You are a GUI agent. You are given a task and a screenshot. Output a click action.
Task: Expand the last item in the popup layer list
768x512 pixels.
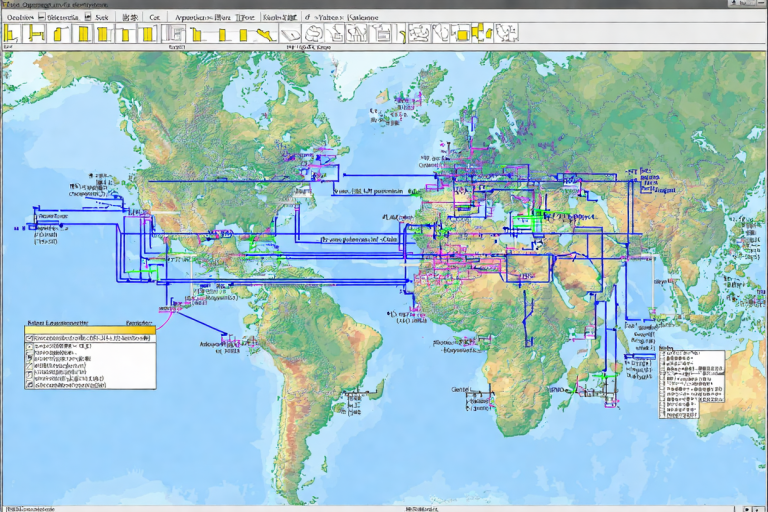tap(29, 384)
